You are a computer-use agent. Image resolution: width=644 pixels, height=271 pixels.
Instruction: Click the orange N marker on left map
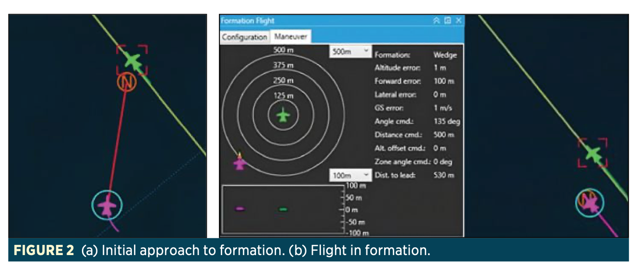point(127,82)
